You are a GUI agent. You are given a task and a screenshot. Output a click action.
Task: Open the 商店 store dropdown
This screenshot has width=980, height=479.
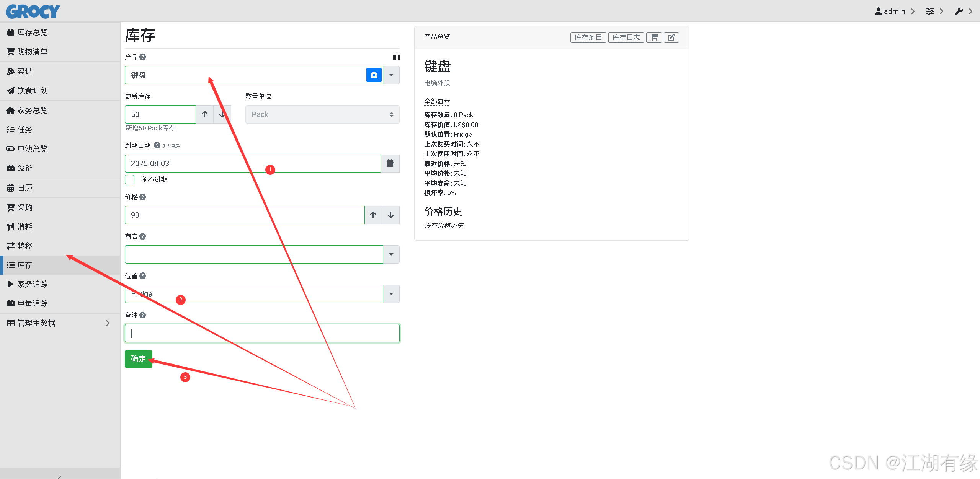point(391,254)
